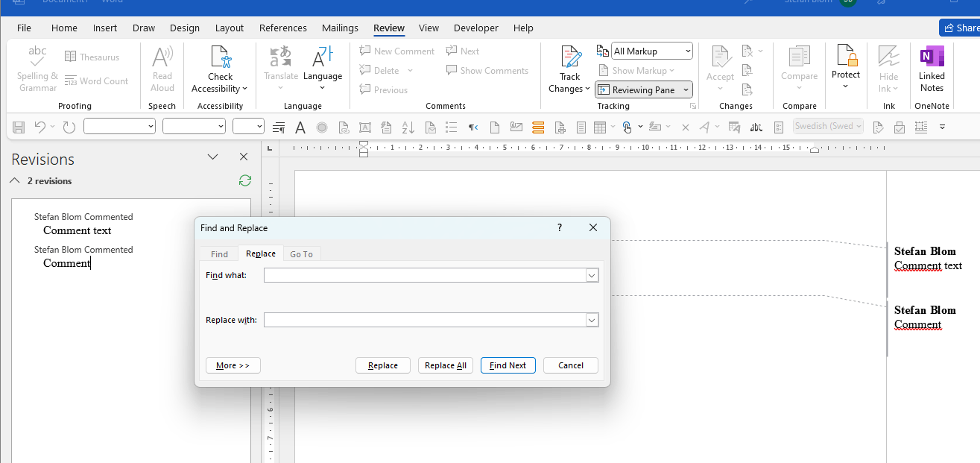Open Word Count in the Proofing group
The width and height of the screenshot is (980, 463).
[96, 81]
